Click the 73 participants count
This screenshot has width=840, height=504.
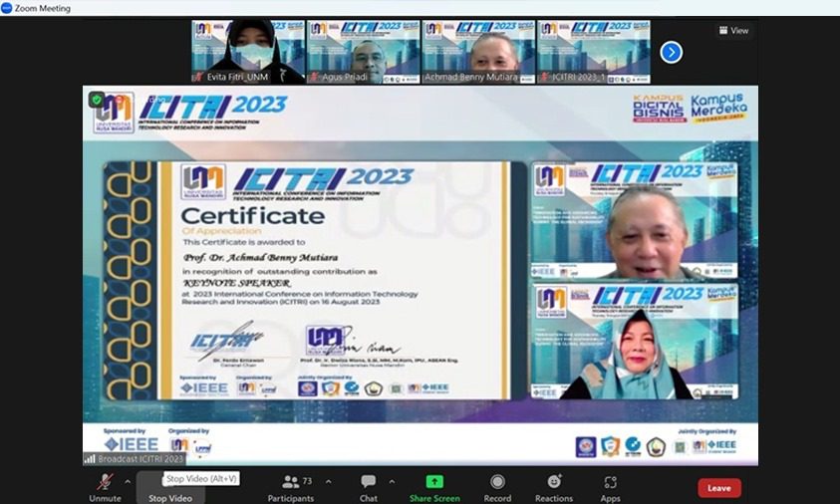(x=307, y=481)
